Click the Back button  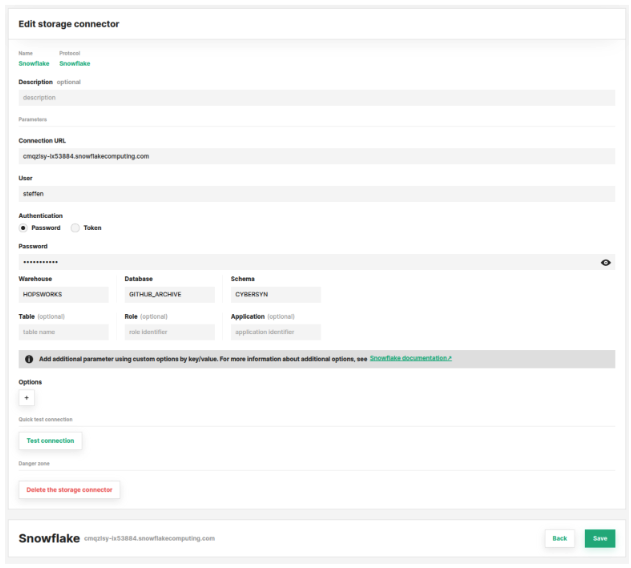(x=559, y=538)
